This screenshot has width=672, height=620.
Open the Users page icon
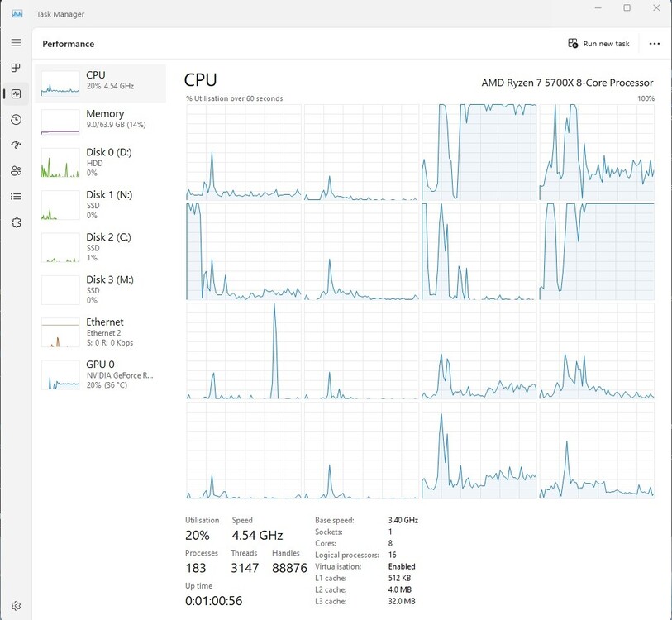pos(16,170)
